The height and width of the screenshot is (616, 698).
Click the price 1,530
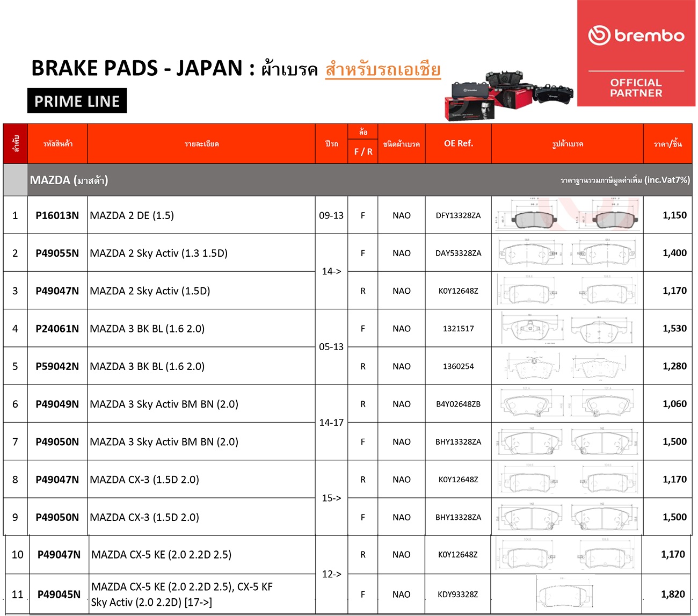tap(675, 329)
